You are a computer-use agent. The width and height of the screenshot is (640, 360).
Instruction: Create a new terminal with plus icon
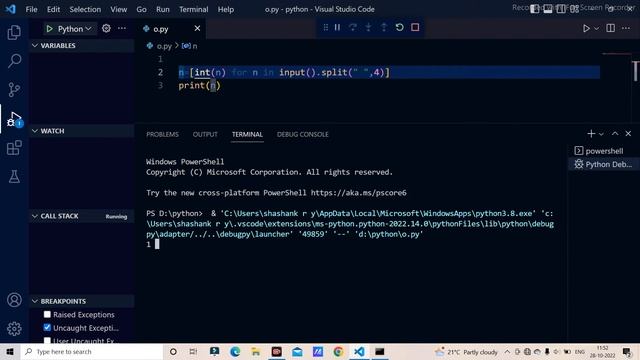(591, 133)
